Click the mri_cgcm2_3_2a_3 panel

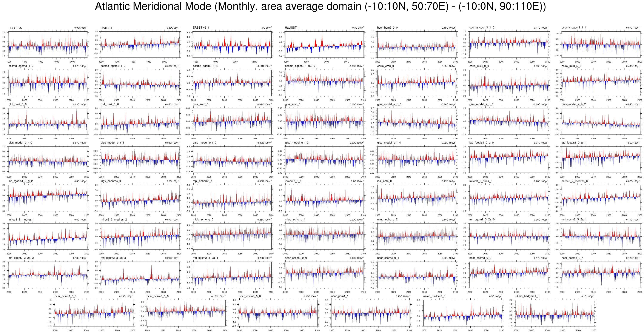[140, 275]
